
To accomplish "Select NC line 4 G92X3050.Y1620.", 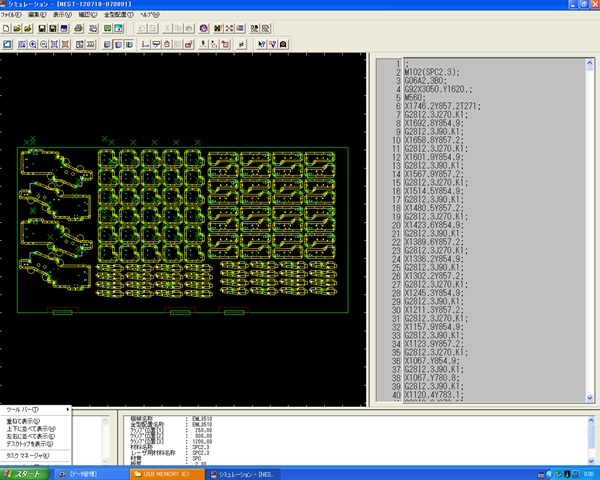I will click(438, 89).
